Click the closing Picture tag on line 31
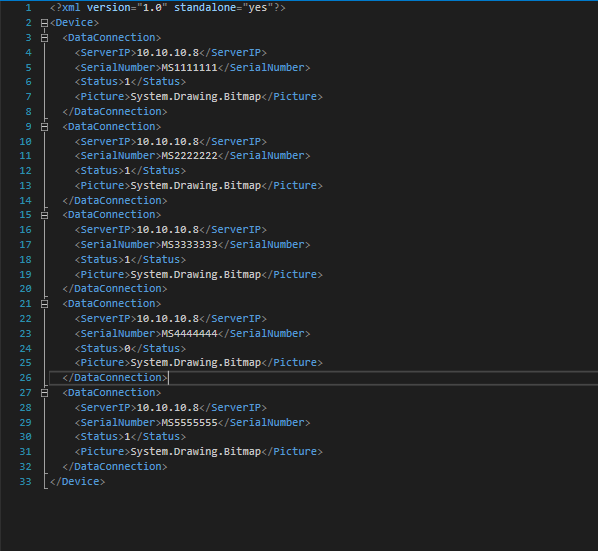This screenshot has width=598, height=551. [292, 452]
